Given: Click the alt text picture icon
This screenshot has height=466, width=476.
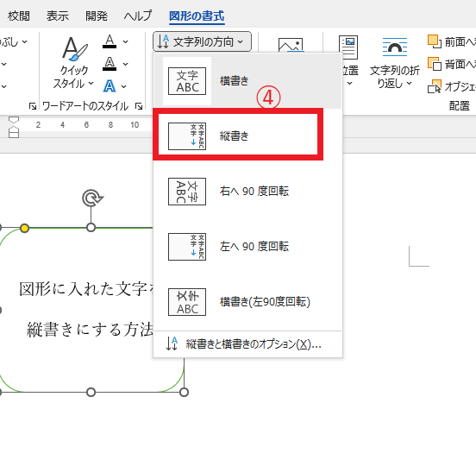Looking at the screenshot, I should tap(291, 45).
